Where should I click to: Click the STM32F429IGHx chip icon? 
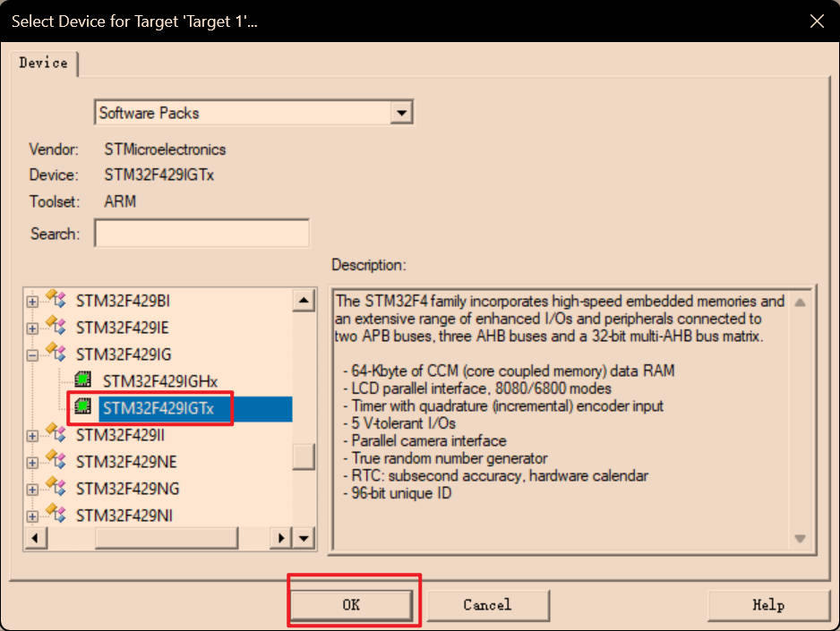coord(83,380)
